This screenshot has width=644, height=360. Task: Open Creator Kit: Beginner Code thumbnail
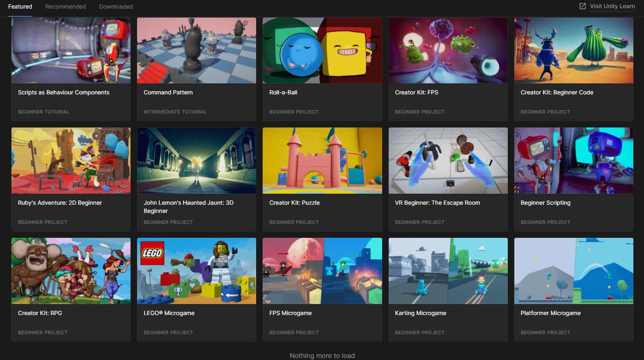point(574,50)
